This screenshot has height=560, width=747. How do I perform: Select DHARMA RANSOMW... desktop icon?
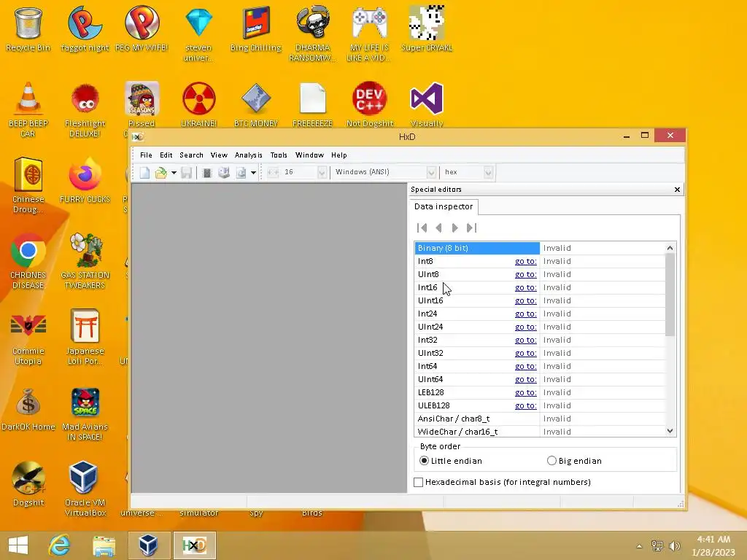[x=312, y=34]
